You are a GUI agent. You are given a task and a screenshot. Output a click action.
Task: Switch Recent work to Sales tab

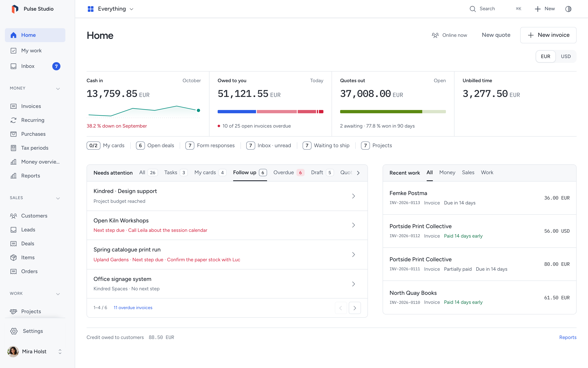coord(468,173)
